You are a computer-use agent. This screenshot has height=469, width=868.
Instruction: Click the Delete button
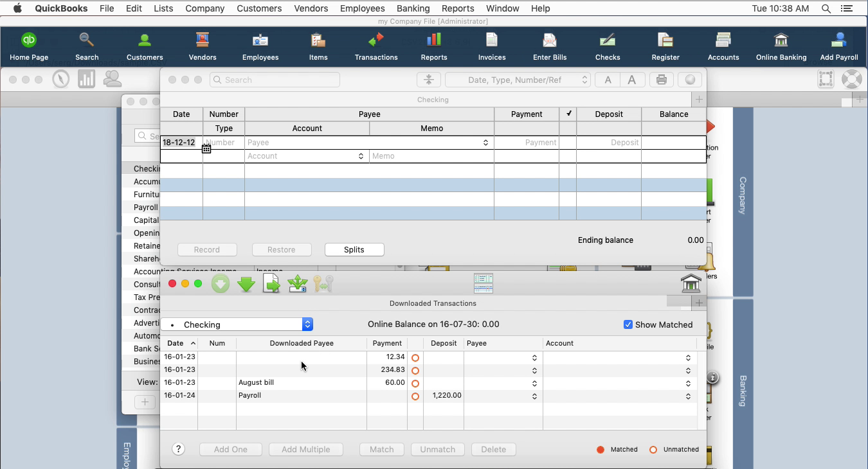pos(494,449)
